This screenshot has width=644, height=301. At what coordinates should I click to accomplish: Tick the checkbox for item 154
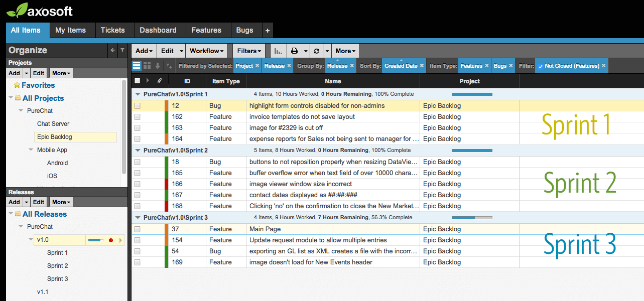[138, 240]
